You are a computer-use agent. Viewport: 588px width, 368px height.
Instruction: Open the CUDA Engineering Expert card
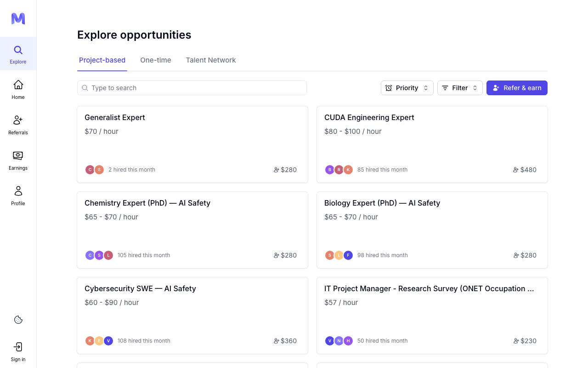432,144
